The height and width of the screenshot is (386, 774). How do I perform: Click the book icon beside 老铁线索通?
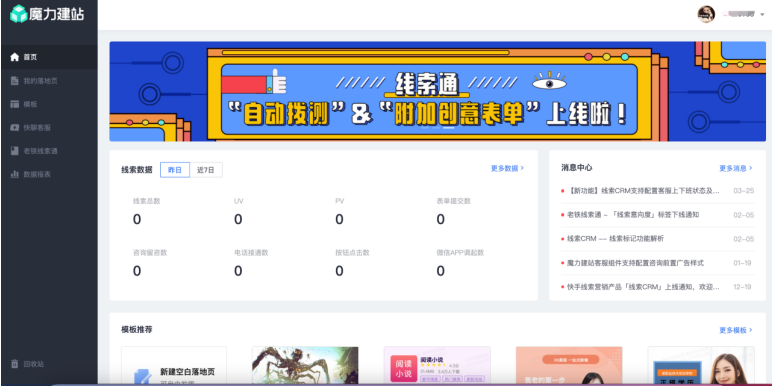(x=15, y=151)
